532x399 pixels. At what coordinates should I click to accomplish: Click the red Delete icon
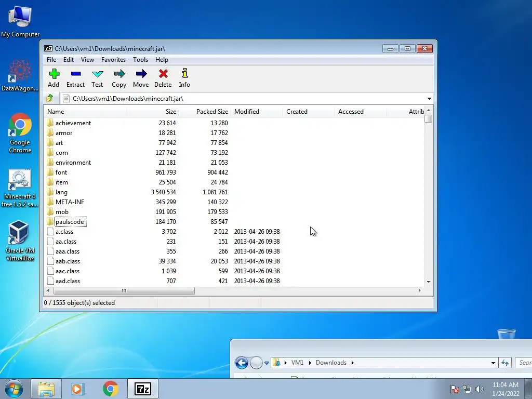[163, 74]
